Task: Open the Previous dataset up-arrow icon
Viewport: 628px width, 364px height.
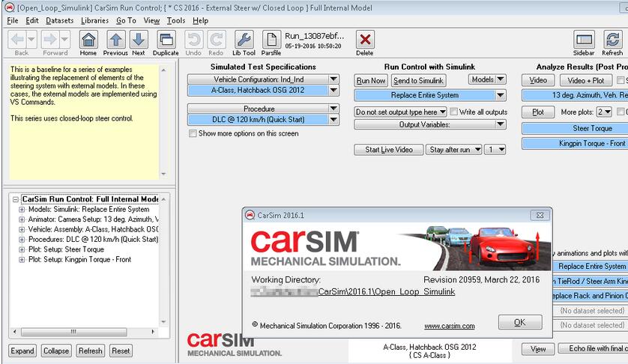Action: [115, 40]
